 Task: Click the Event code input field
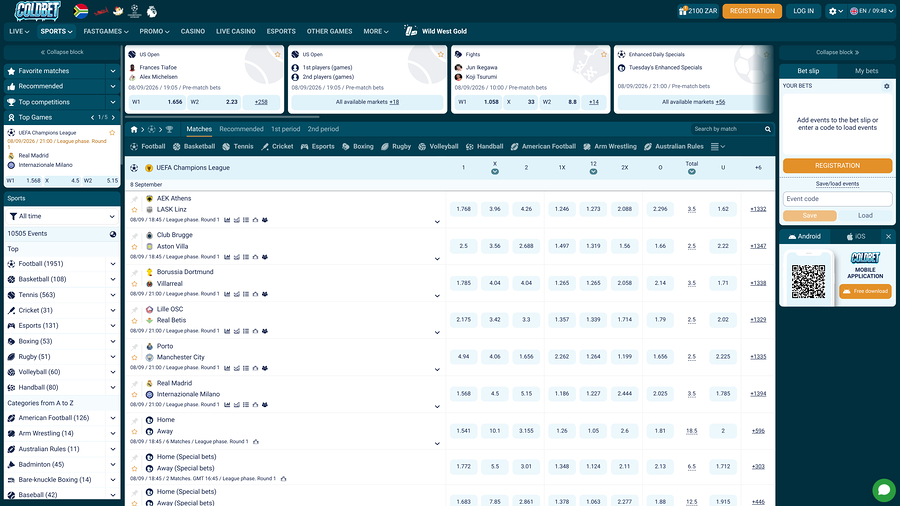click(837, 199)
